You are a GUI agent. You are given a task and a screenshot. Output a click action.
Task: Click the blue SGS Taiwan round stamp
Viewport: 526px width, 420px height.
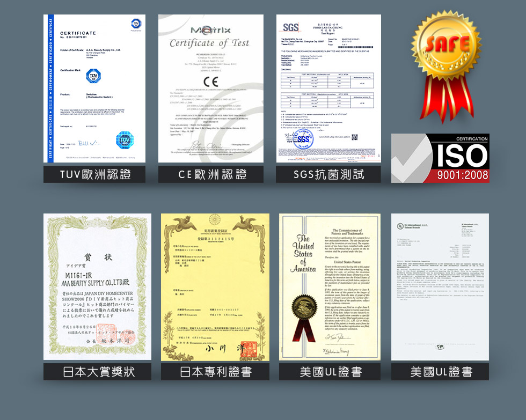[x=303, y=139]
